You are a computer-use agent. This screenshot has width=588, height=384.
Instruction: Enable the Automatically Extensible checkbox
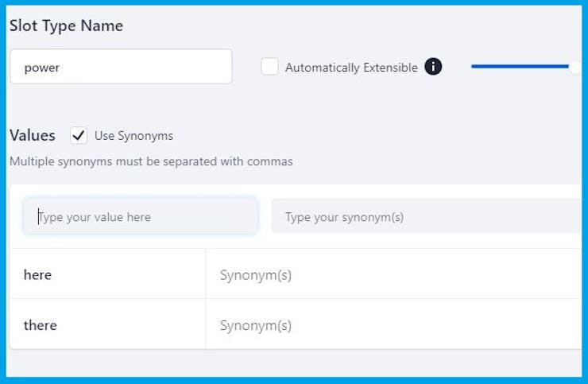point(270,68)
